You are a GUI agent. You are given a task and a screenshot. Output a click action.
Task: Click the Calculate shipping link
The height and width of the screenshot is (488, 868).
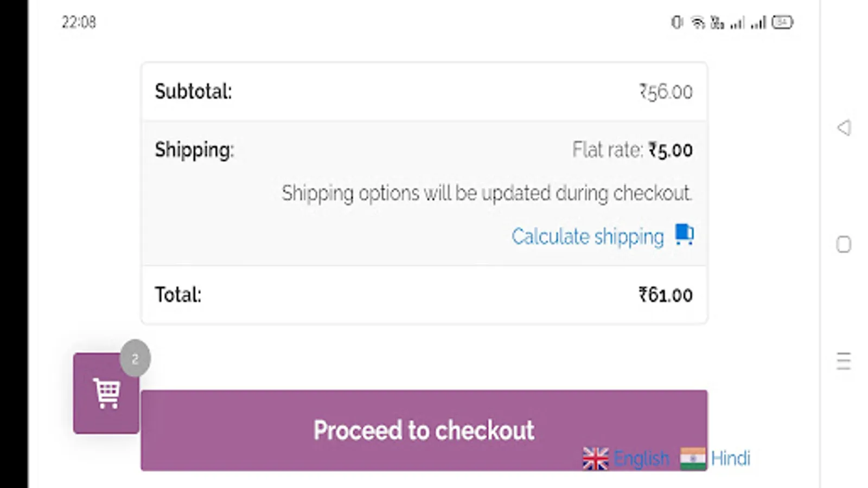[x=588, y=237]
